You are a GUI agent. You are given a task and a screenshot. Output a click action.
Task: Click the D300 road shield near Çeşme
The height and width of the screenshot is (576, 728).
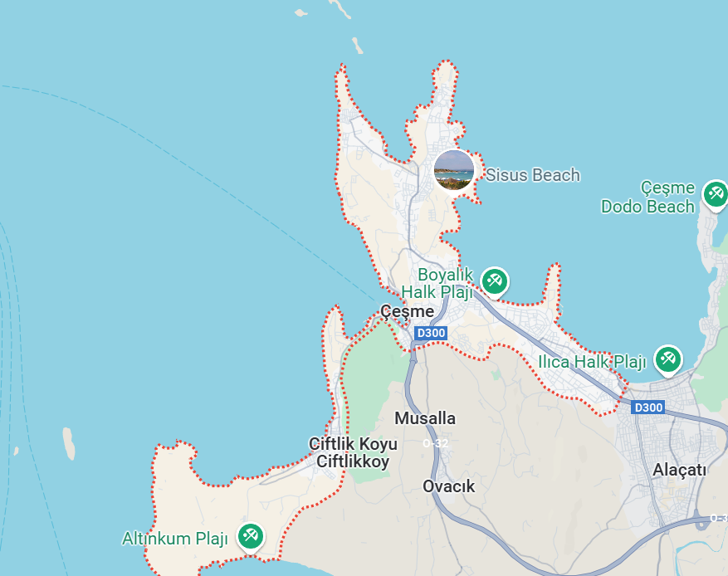pyautogui.click(x=431, y=333)
